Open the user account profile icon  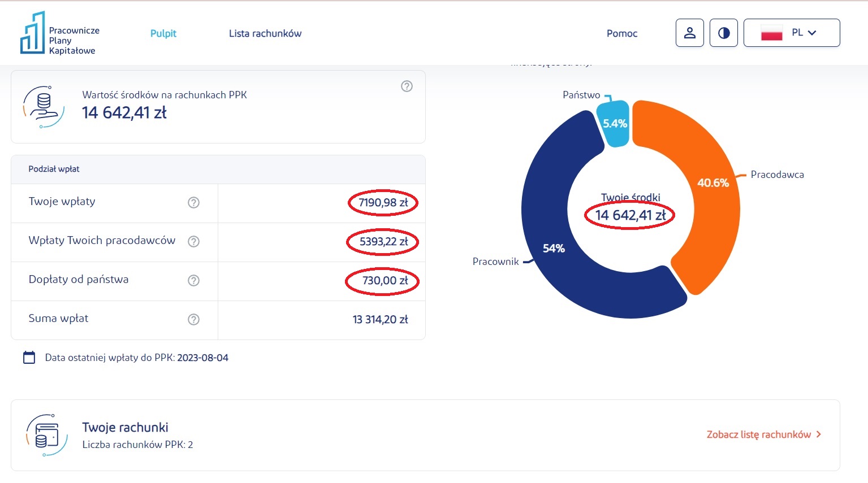[689, 33]
